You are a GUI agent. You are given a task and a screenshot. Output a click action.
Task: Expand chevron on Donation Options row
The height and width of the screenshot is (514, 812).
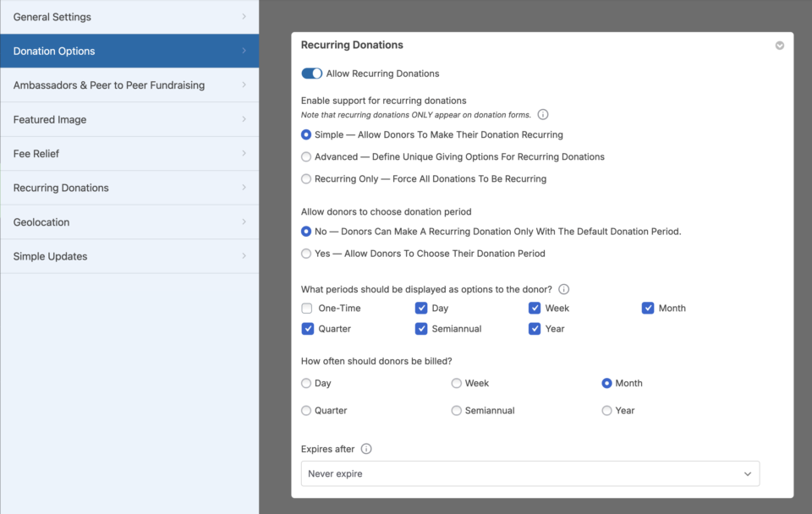[244, 51]
